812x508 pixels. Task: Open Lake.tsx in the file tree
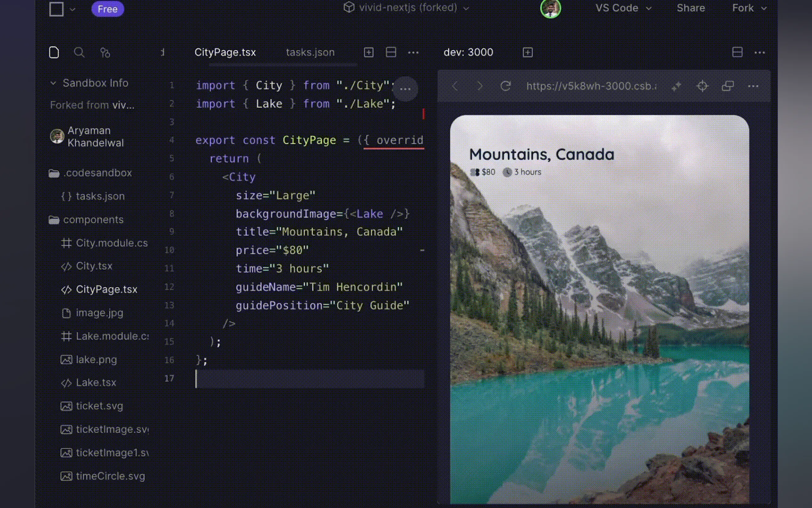(x=96, y=382)
